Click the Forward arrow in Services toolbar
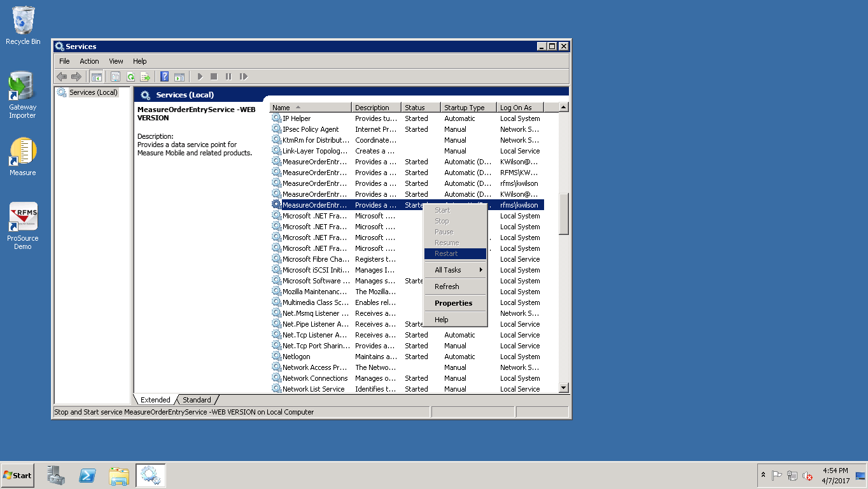The width and height of the screenshot is (868, 489). (76, 76)
